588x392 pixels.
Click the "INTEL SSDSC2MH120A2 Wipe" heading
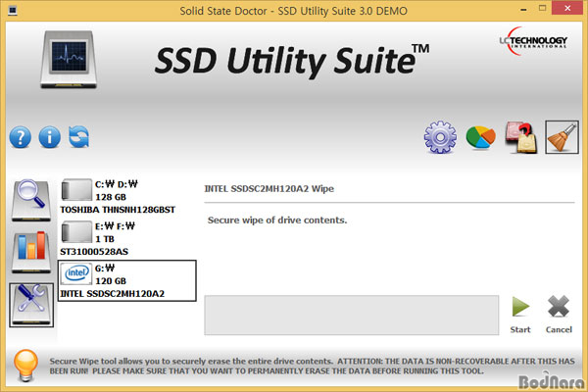tap(269, 189)
